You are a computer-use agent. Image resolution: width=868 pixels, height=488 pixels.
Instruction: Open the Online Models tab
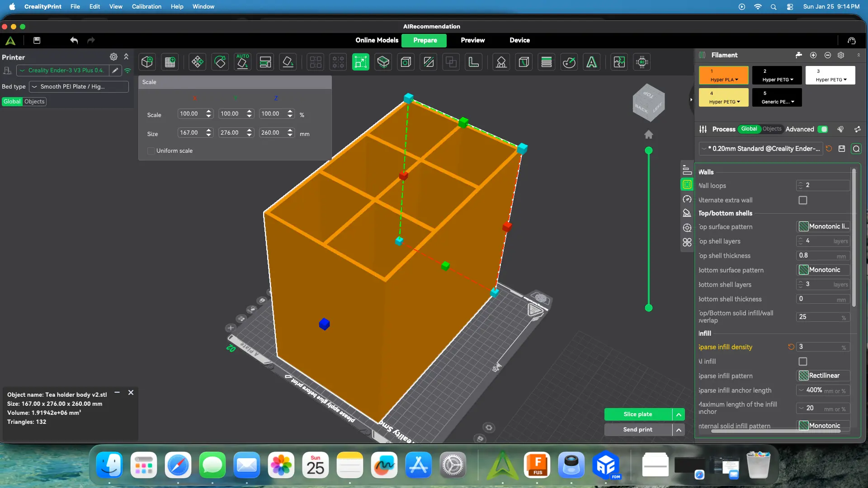click(x=377, y=41)
